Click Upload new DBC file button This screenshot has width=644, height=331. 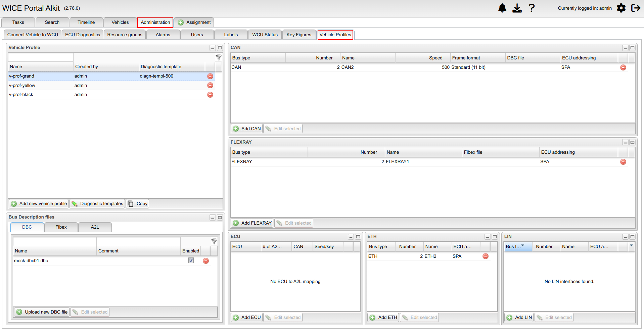pyautogui.click(x=42, y=312)
